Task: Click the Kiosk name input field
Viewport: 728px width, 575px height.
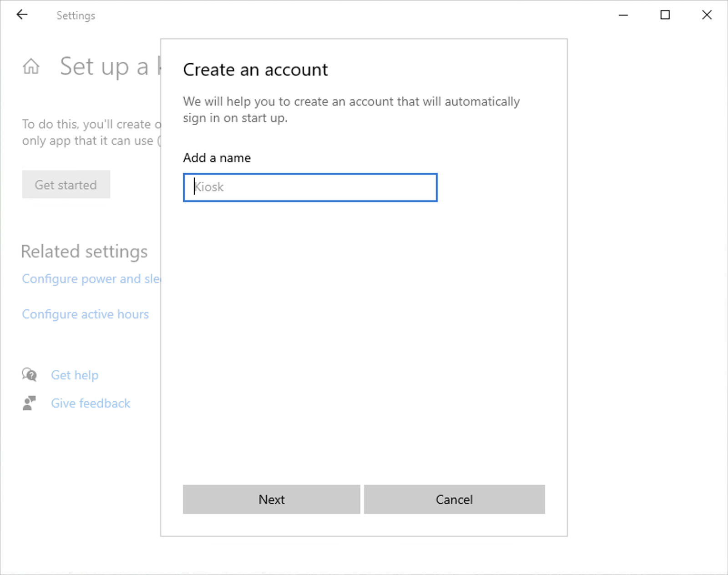Action: point(310,187)
